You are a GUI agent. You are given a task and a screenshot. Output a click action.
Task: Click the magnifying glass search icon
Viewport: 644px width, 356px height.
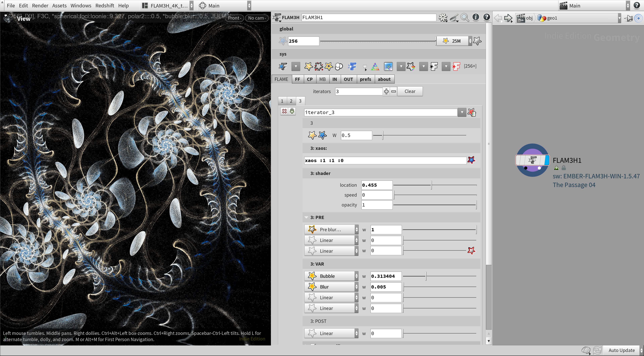pos(465,17)
